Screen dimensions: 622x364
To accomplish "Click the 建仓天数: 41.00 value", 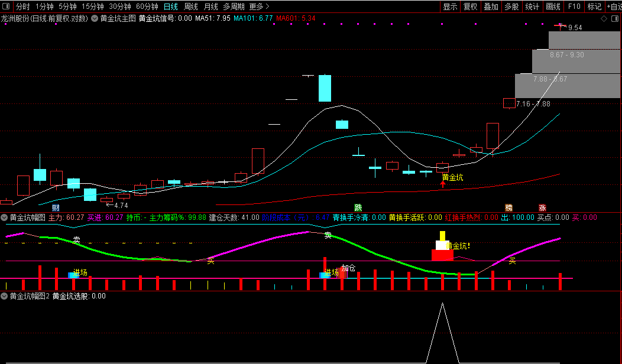I will pos(234,217).
